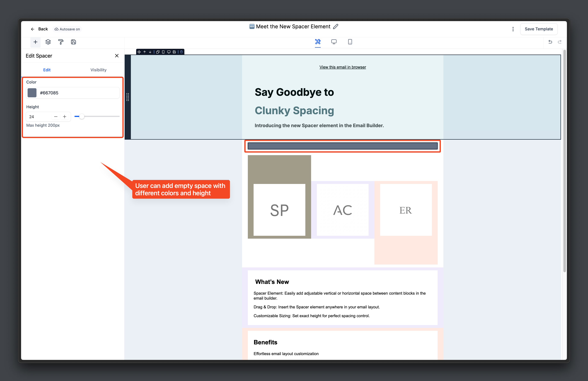
Task: Undo the last change
Action: tap(550, 42)
